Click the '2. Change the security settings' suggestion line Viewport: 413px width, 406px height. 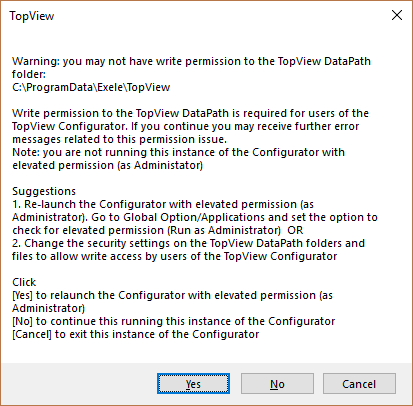pos(188,243)
